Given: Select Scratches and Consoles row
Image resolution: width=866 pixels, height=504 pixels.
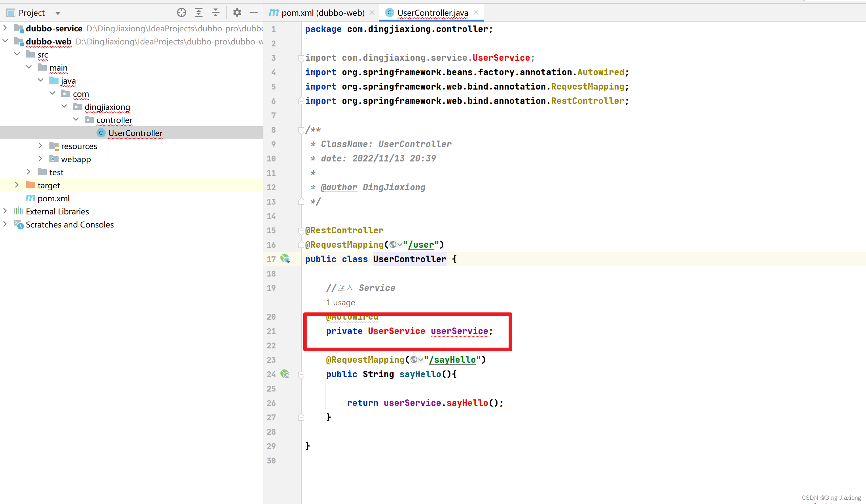Looking at the screenshot, I should [x=131, y=224].
